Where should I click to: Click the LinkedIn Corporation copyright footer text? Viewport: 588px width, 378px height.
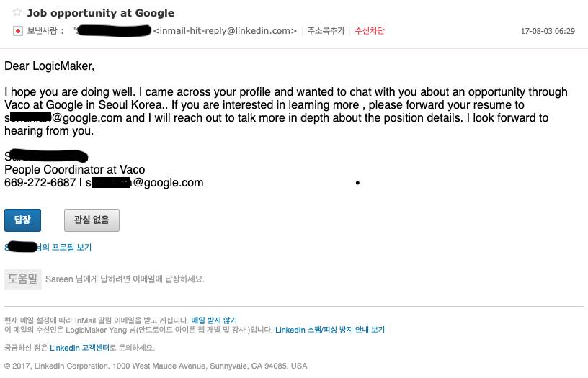coord(156,366)
